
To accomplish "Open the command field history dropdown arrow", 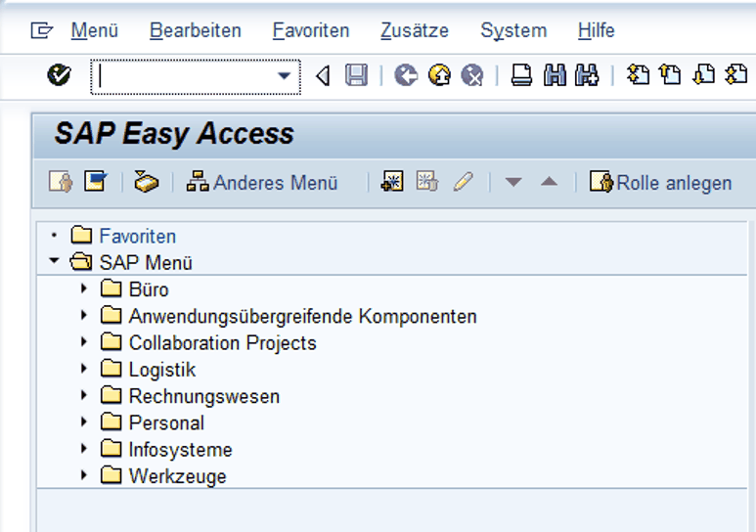I will [284, 75].
